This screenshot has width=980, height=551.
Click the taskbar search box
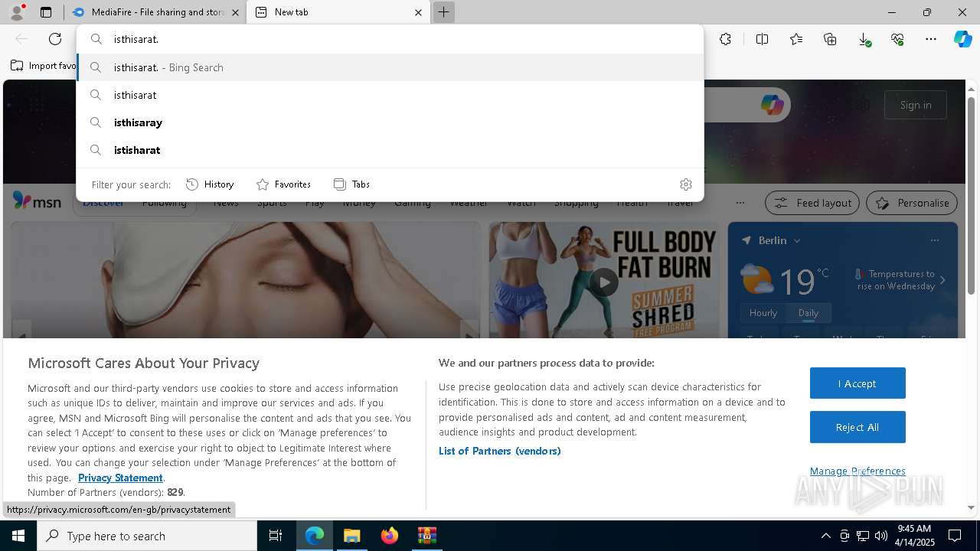147,536
